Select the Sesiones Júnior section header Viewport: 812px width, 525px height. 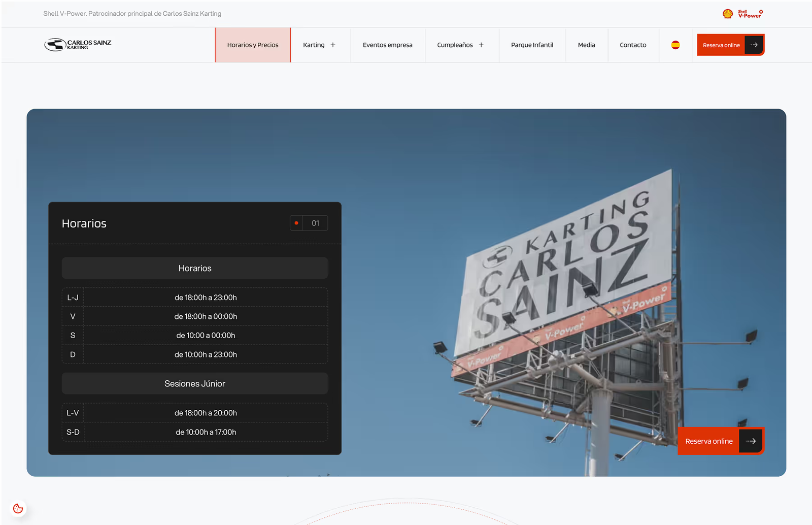pyautogui.click(x=195, y=384)
